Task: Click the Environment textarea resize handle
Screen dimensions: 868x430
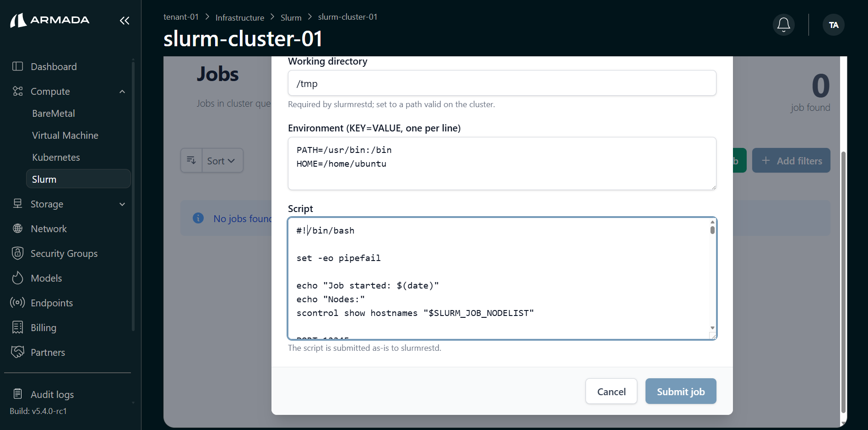Action: click(713, 186)
